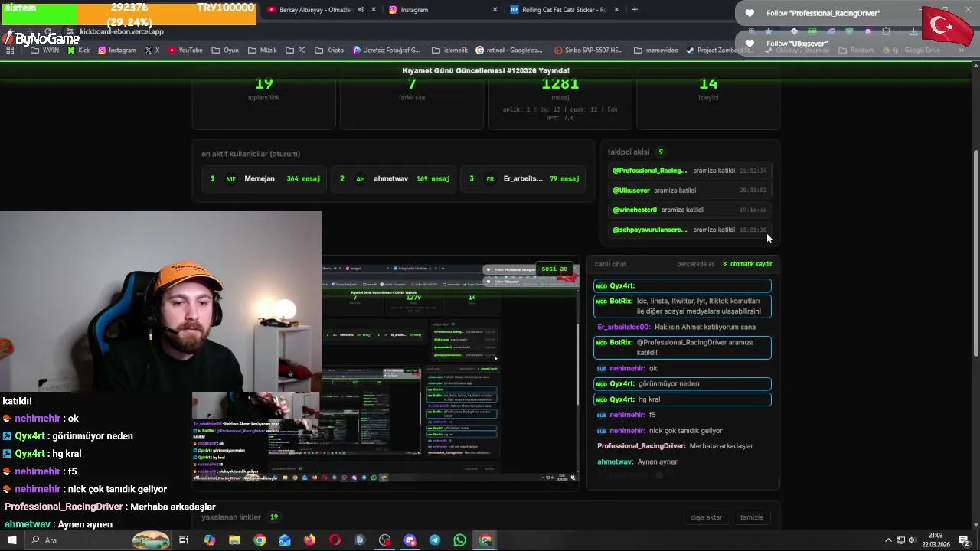Screen dimensions: 980x551
Task: Open the Oyun bookmark folder
Action: (224, 51)
